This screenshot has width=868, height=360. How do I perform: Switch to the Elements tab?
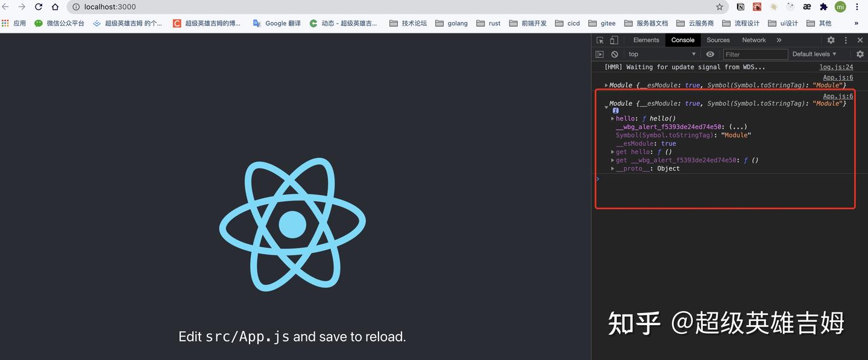646,40
